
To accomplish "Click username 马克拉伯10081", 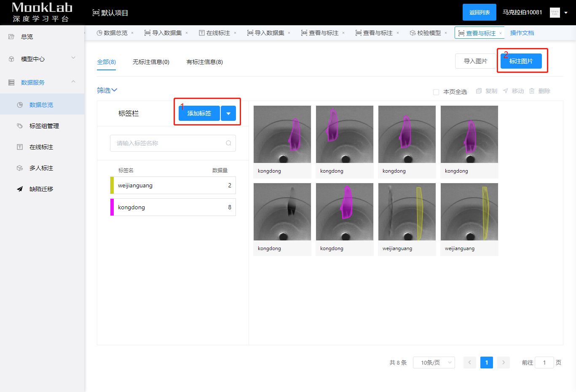I will (x=522, y=12).
